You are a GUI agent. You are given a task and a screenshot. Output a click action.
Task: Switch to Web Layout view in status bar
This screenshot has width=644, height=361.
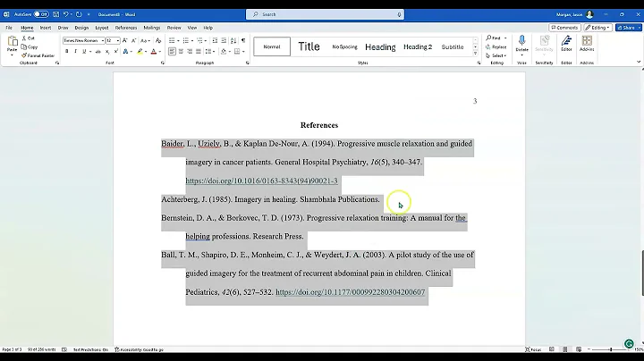[579, 349]
